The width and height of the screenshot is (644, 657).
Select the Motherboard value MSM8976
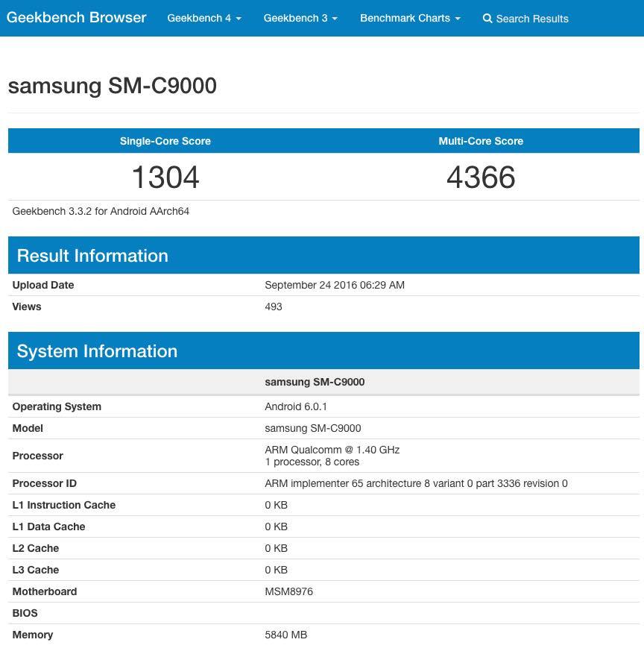[289, 591]
